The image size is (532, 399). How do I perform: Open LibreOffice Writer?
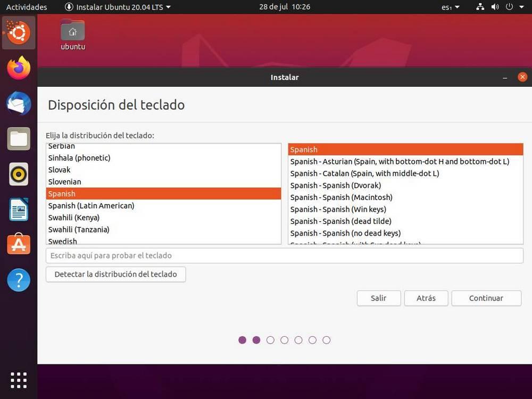coord(18,209)
